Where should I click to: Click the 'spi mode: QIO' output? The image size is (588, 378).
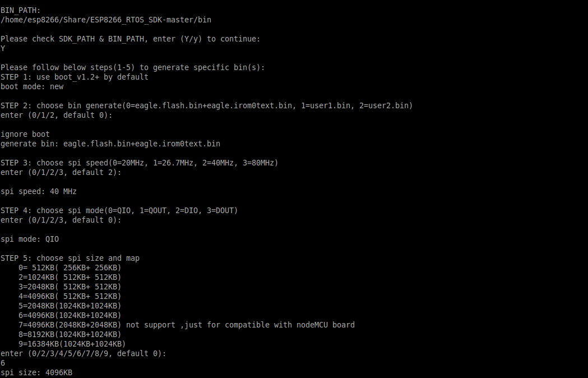(30, 239)
